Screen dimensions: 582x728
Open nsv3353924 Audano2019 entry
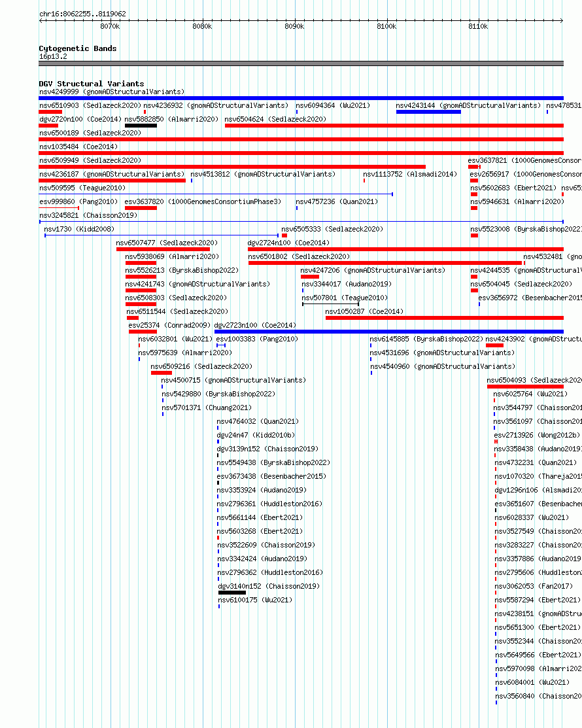[x=262, y=491]
